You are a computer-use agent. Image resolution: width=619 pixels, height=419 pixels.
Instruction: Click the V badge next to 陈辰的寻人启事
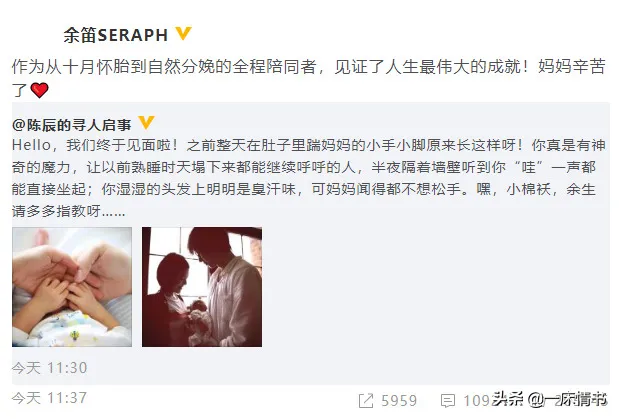[x=146, y=122]
